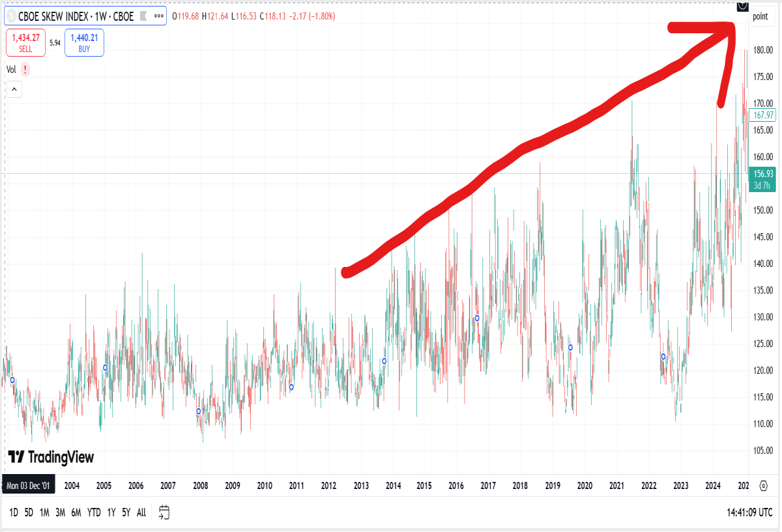The height and width of the screenshot is (532, 782).
Task: Click the dark countdown icon above the price scale
Action: (x=742, y=6)
